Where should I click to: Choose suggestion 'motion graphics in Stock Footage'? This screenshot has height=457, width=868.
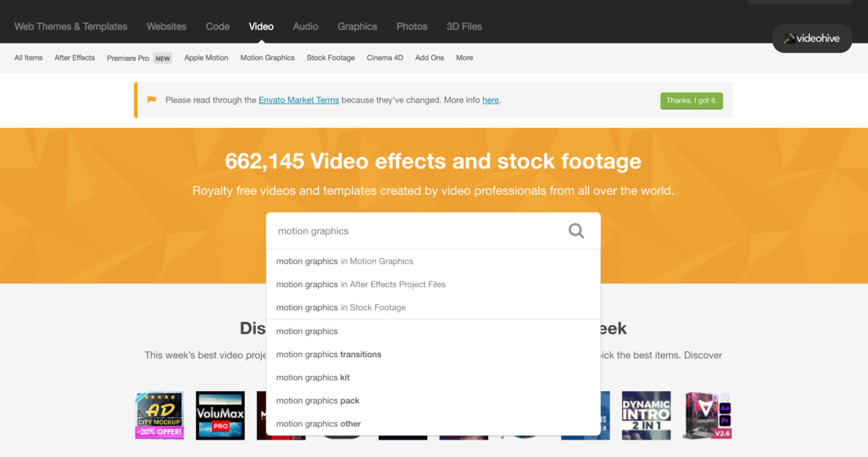coord(433,307)
